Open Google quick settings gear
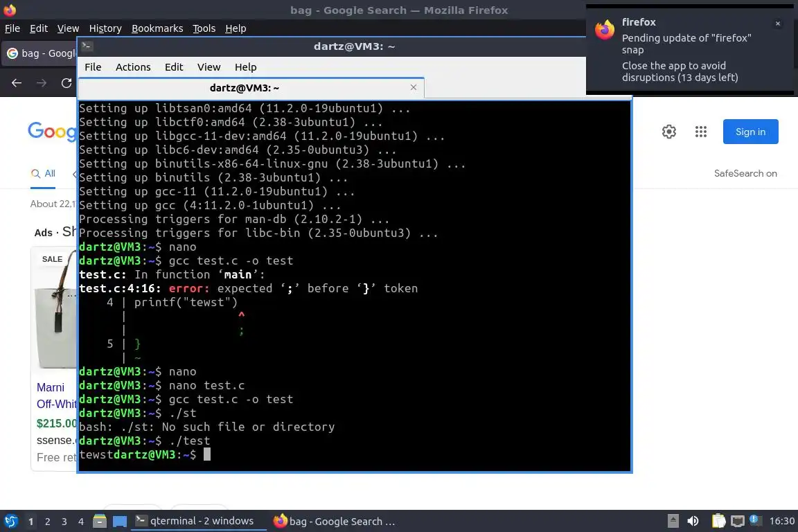The width and height of the screenshot is (798, 532). click(x=668, y=132)
